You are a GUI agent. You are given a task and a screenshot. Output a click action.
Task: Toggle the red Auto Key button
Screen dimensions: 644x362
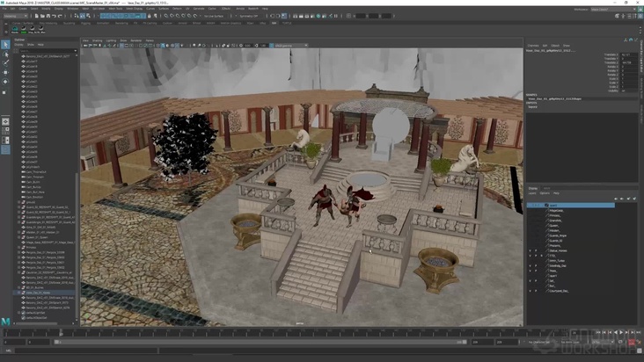(632, 342)
